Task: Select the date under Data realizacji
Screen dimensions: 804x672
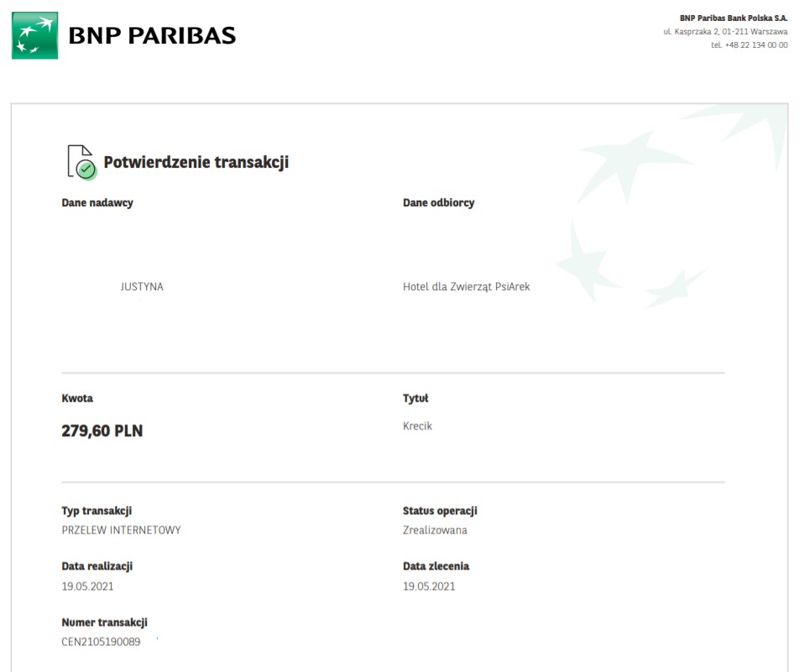Action: (87, 586)
